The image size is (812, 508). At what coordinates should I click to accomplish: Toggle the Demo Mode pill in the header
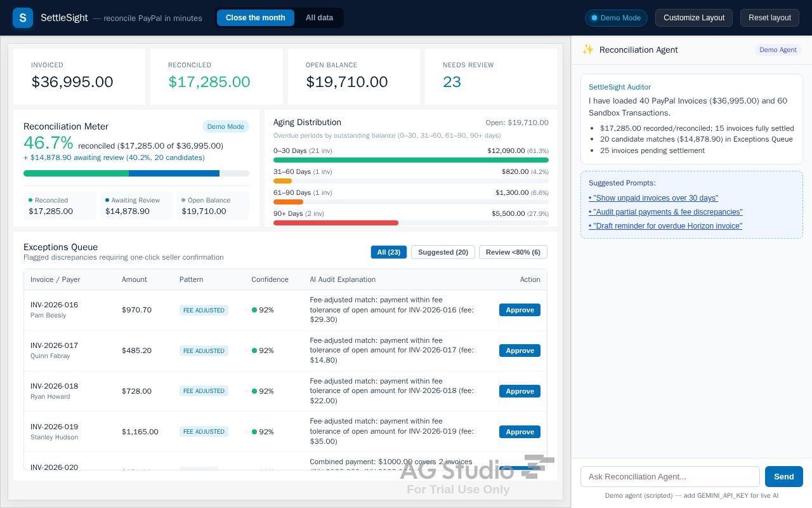point(616,18)
